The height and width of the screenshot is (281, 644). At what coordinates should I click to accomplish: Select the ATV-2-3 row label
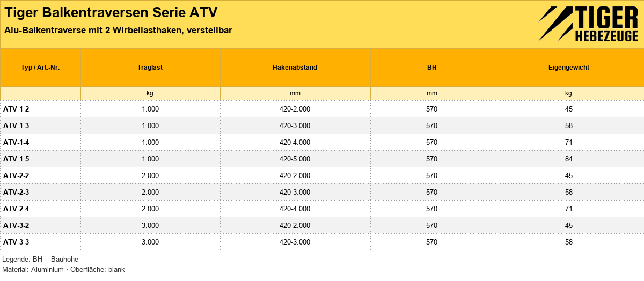pos(16,192)
